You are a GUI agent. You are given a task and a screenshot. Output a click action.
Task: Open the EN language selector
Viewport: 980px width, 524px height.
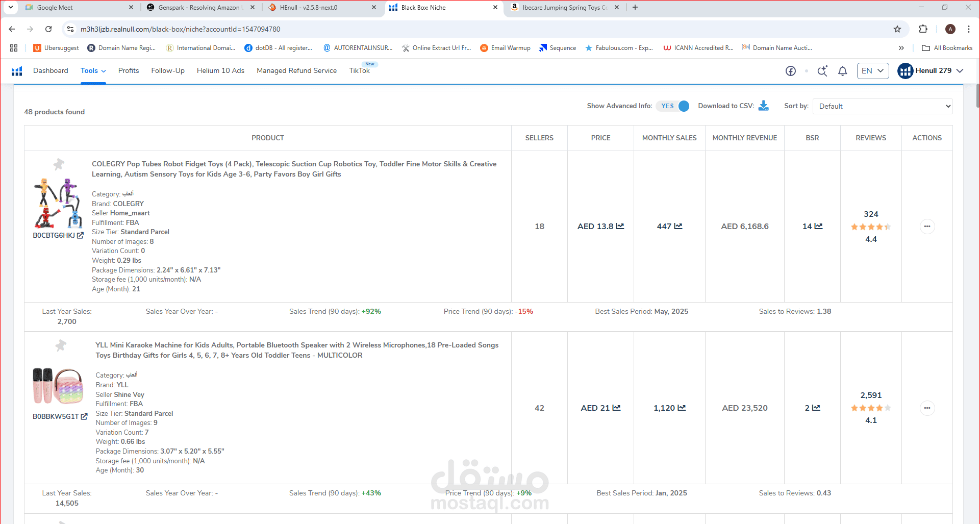click(873, 71)
